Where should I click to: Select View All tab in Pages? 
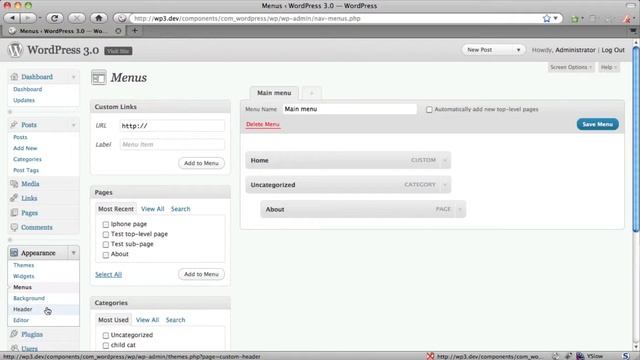[x=153, y=209]
